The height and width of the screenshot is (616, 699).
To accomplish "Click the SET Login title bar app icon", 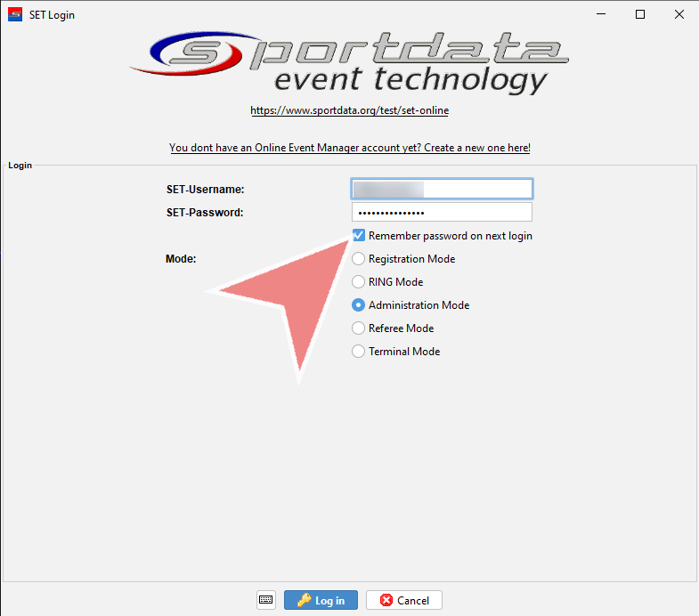I will 14,15.
